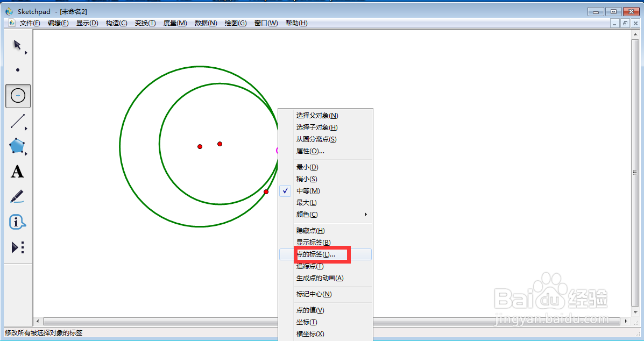Expand the Arrow tool flyout triangle
Viewport: 644px width, 341px height.
coord(26,53)
